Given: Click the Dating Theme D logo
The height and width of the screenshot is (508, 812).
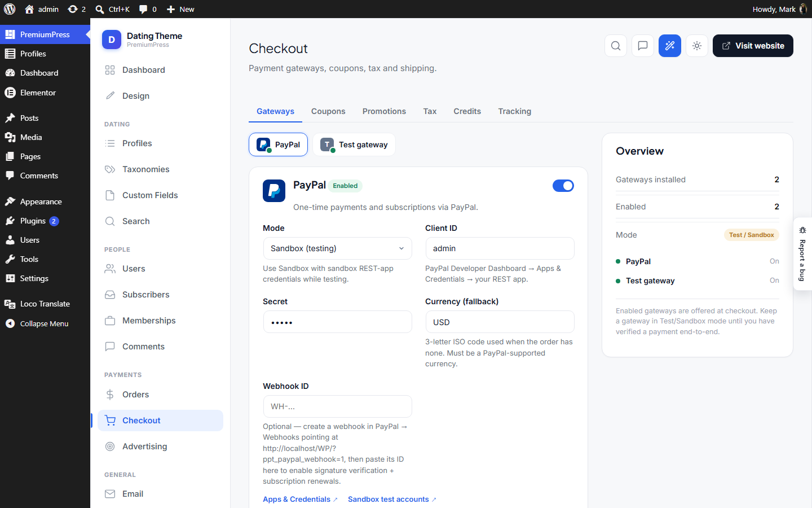Looking at the screenshot, I should coord(112,40).
